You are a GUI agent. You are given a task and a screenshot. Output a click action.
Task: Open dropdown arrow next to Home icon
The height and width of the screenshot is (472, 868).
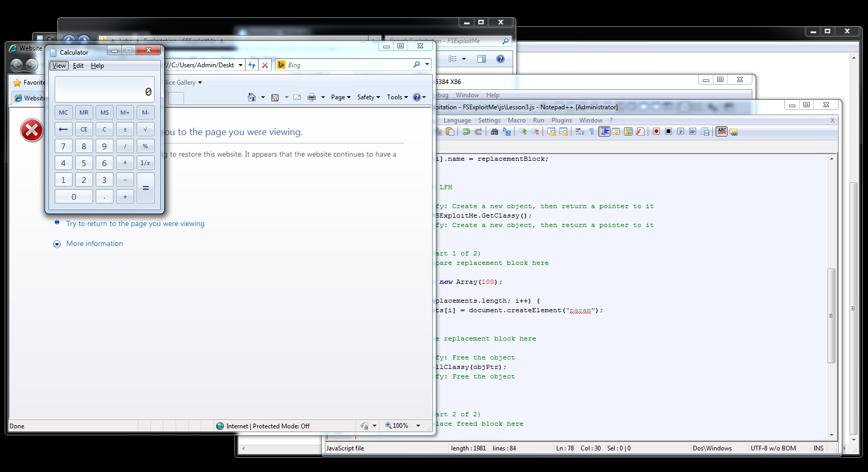263,97
